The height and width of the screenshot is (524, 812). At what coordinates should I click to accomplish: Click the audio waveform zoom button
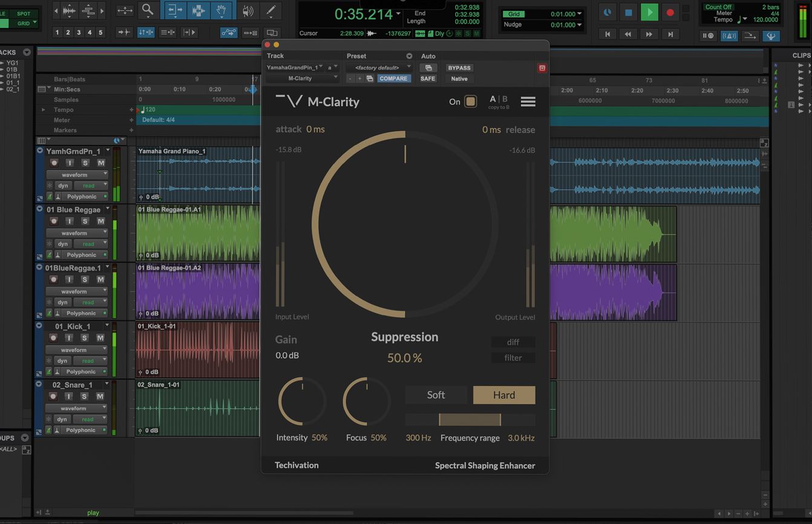coord(70,10)
